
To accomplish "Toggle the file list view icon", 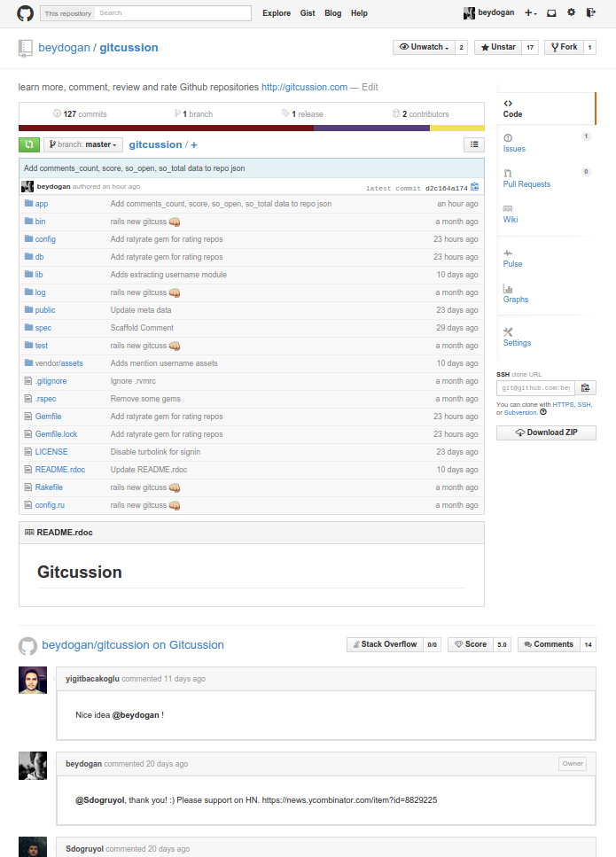I will tap(474, 144).
